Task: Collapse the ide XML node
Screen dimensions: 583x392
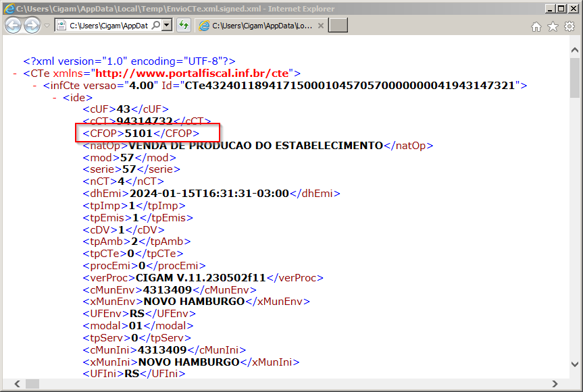Action: (55, 98)
